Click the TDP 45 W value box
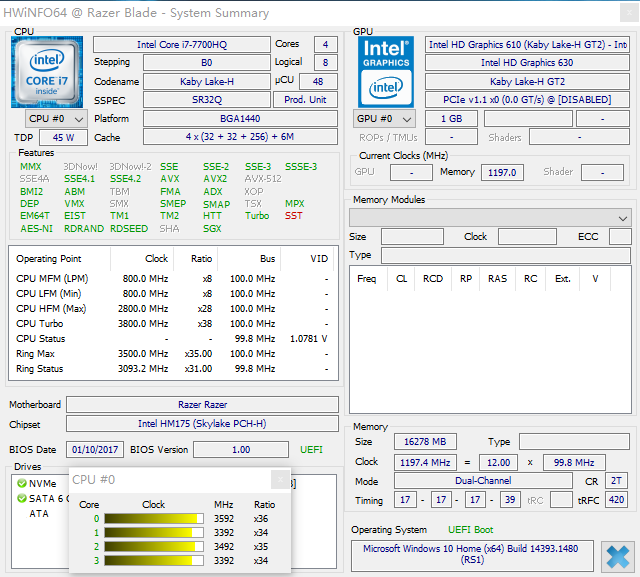Image resolution: width=640 pixels, height=577 pixels. [62, 137]
